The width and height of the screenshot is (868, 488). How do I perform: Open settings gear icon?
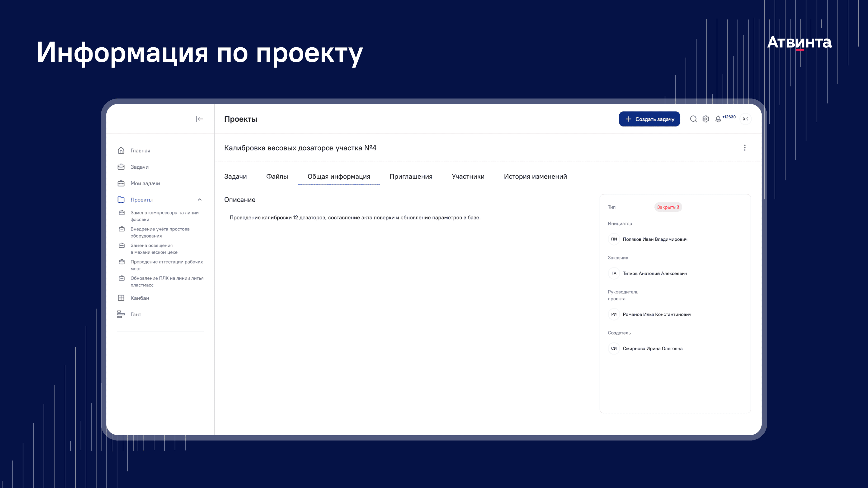click(x=706, y=119)
